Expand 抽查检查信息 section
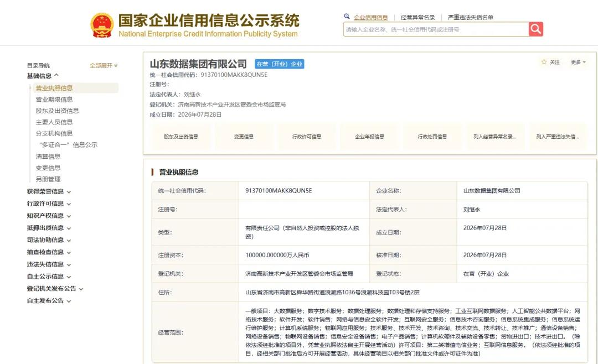This screenshot has width=598, height=364. [49, 252]
